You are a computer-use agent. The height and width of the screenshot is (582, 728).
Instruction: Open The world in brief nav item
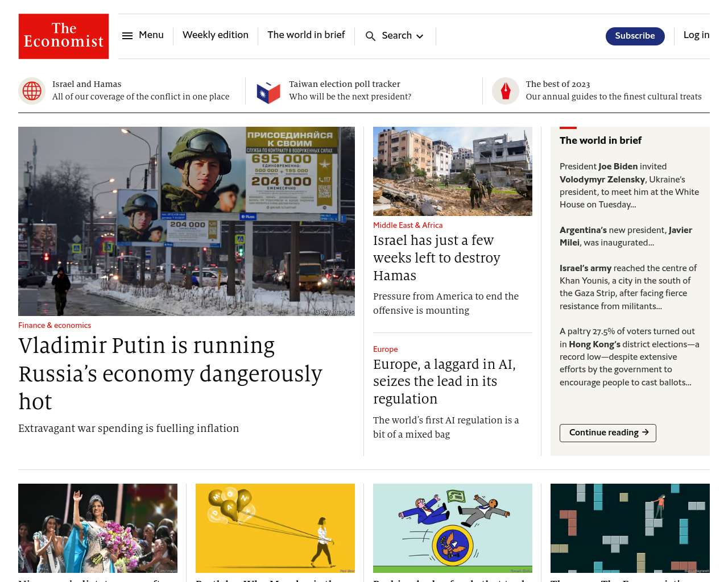[x=306, y=35]
